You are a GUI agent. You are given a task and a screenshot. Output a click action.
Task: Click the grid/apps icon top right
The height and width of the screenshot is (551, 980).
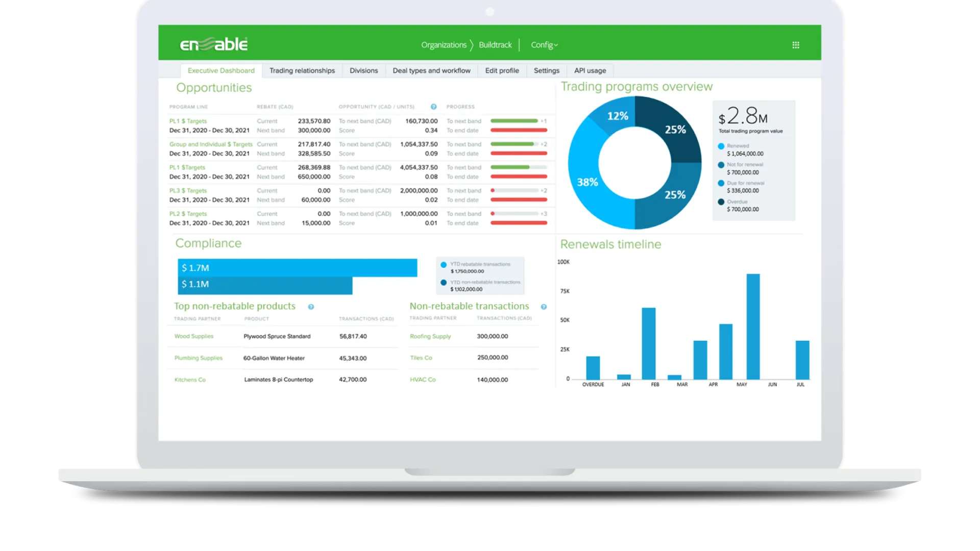coord(796,45)
